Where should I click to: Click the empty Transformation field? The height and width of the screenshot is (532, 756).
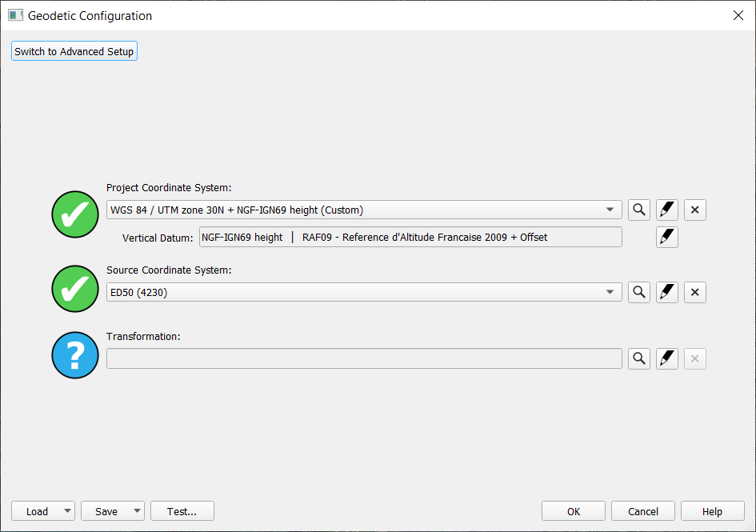pos(364,359)
